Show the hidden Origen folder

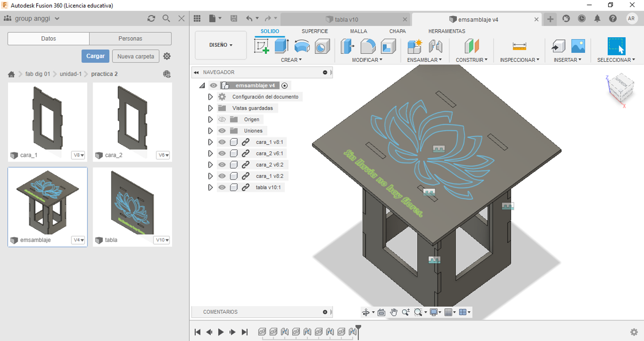point(222,120)
